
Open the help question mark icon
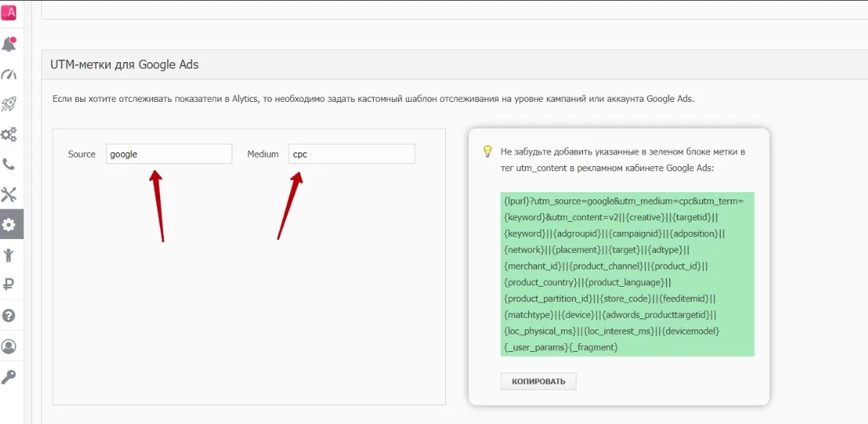tap(9, 315)
